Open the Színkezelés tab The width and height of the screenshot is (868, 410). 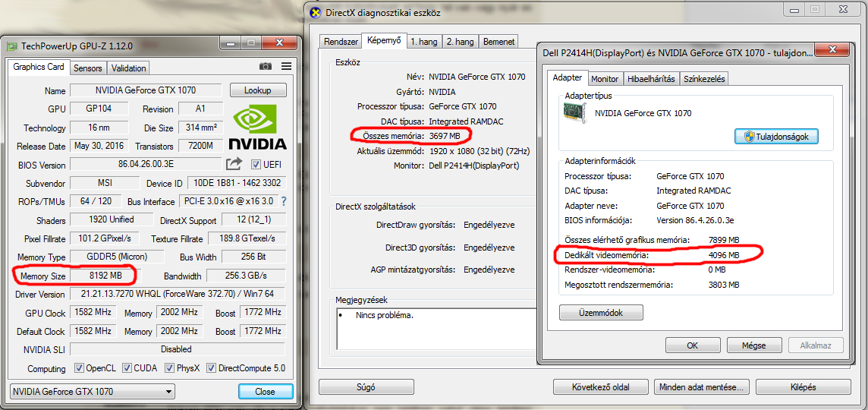704,79
